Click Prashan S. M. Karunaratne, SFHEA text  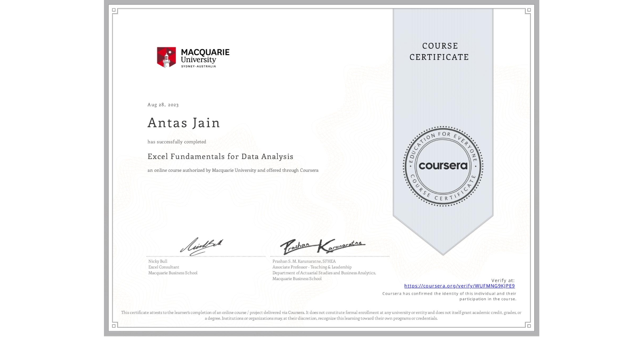(304, 261)
